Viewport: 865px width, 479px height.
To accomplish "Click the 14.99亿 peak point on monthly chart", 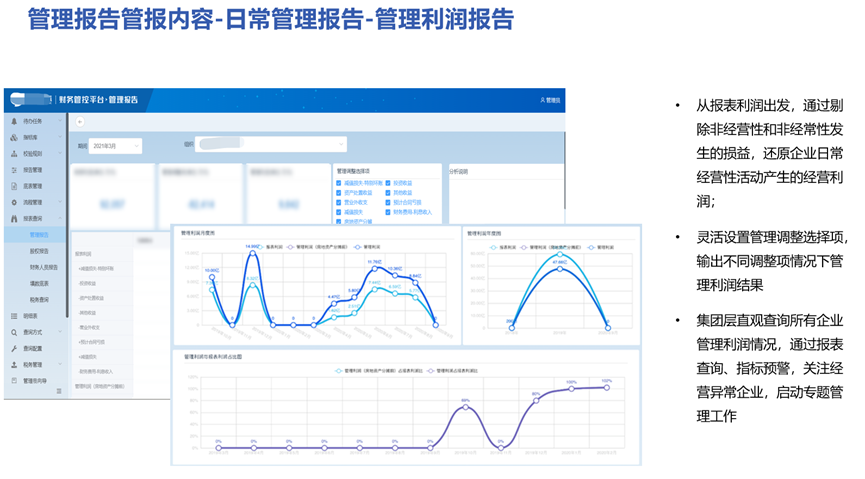I will pos(253,252).
